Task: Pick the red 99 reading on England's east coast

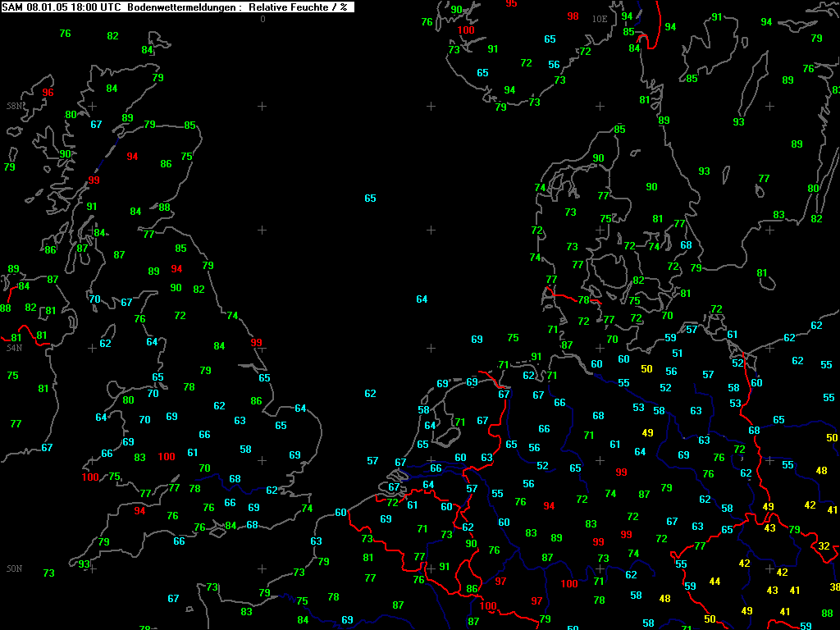Action: click(x=256, y=342)
